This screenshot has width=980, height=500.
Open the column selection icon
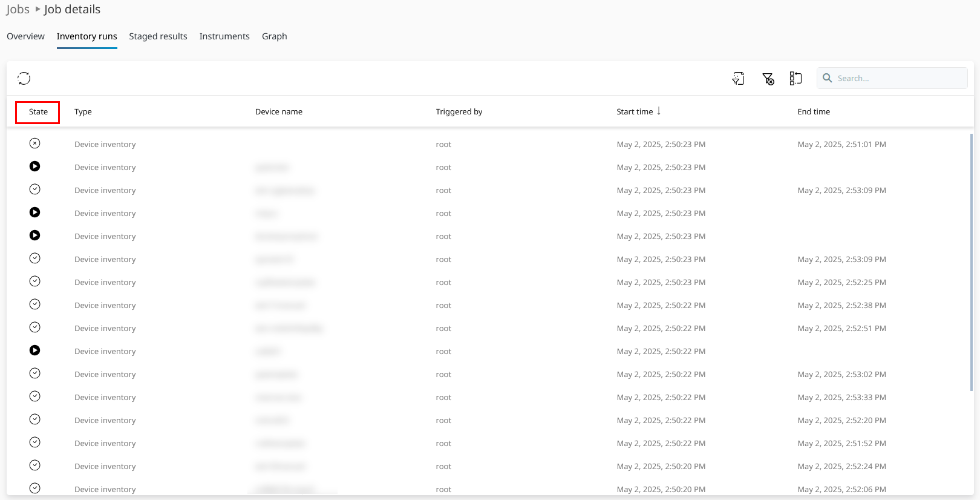[x=795, y=78]
